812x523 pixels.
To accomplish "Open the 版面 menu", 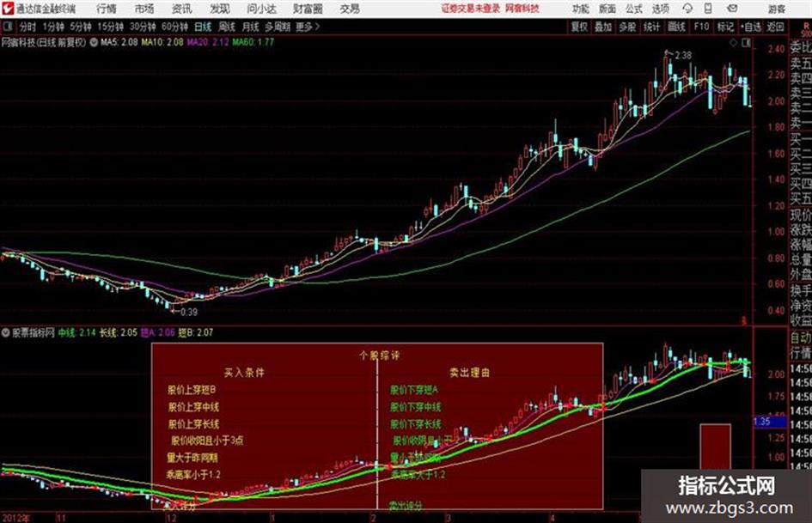I will click(x=607, y=9).
